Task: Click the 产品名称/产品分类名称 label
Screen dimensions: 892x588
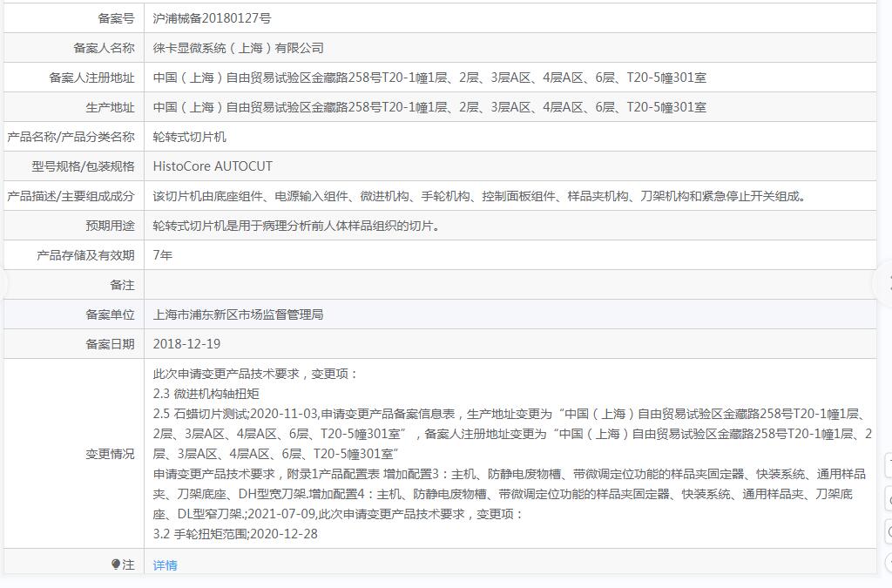Action: (x=71, y=137)
